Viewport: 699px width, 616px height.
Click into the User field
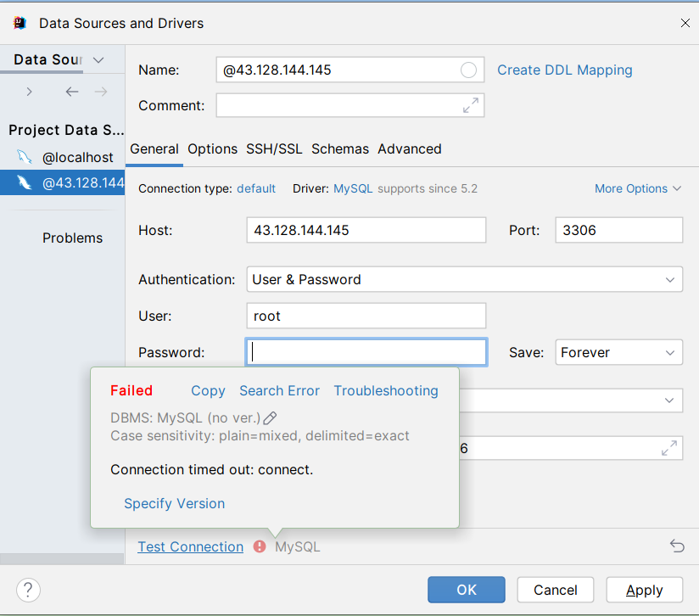click(x=366, y=316)
